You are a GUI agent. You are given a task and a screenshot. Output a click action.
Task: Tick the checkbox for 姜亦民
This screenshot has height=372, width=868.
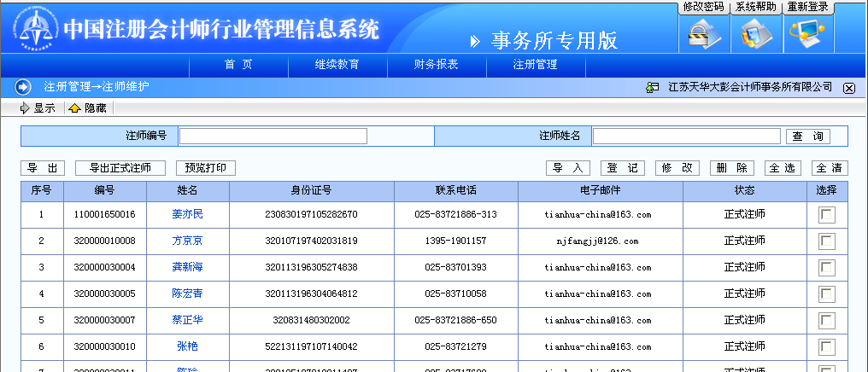coord(826,215)
